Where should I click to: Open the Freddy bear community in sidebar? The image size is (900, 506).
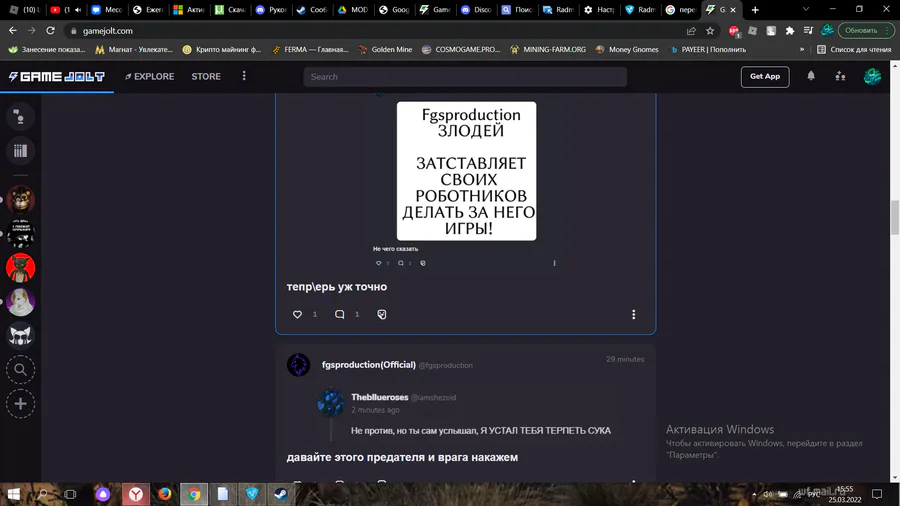pyautogui.click(x=20, y=200)
